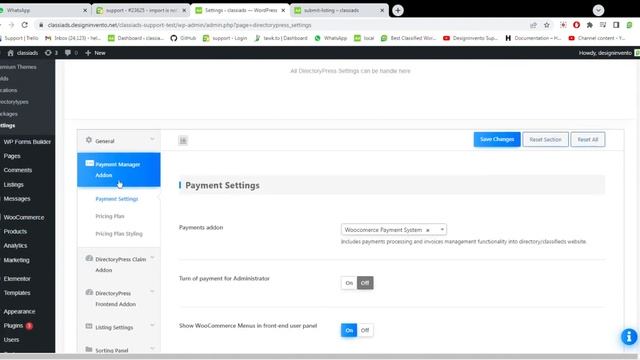Open Payment Settings sub-item
Viewport: 640px width, 360px height.
coord(117,199)
